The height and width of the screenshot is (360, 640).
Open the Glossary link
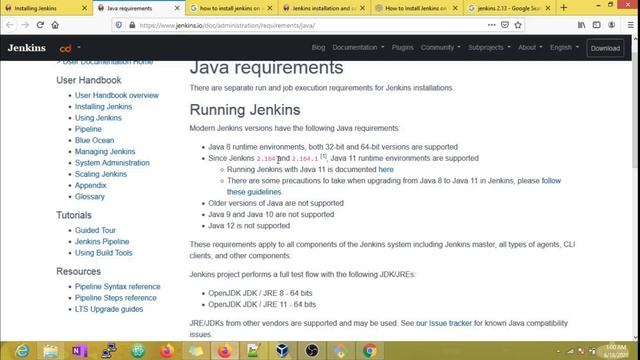tap(90, 197)
